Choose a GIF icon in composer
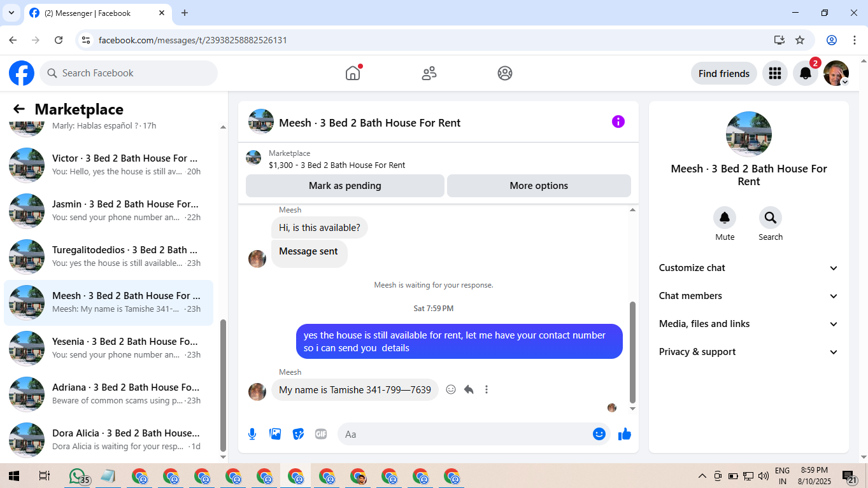868x488 pixels. pyautogui.click(x=321, y=434)
